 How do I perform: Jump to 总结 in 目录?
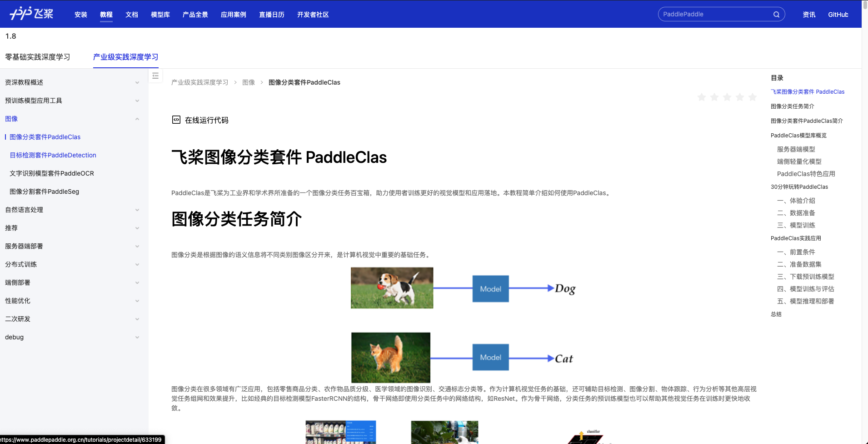pyautogui.click(x=776, y=314)
